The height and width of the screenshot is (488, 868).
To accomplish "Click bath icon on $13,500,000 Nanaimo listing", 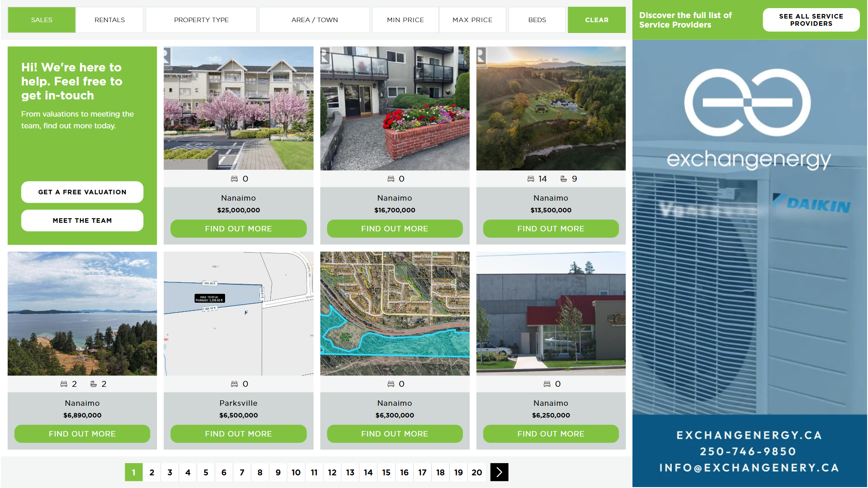I will pyautogui.click(x=564, y=179).
